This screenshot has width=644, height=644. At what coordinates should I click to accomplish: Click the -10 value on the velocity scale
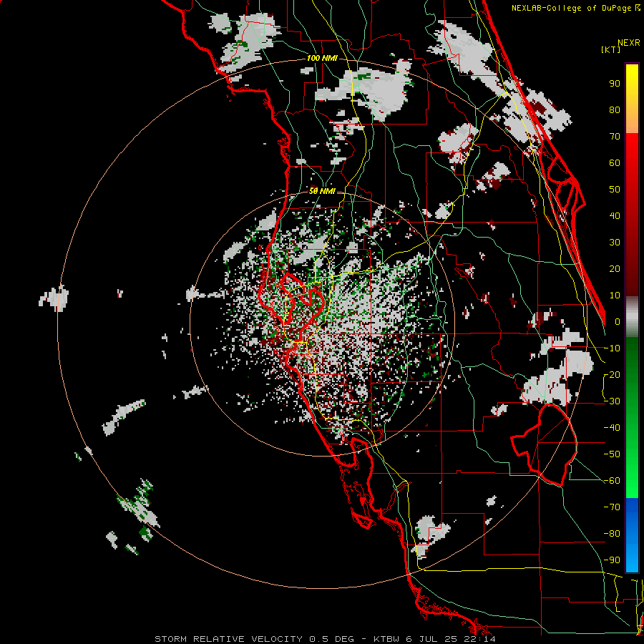click(612, 348)
